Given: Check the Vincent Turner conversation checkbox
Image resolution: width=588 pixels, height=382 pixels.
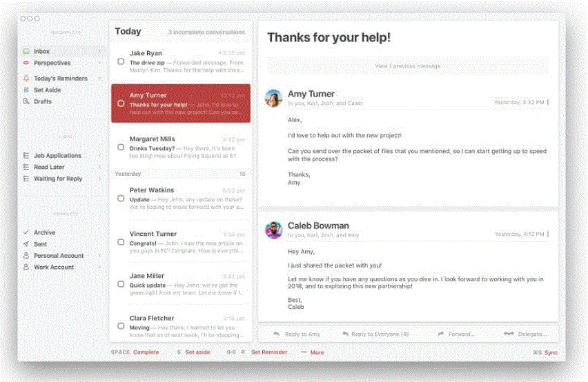Looking at the screenshot, I should click(x=121, y=242).
